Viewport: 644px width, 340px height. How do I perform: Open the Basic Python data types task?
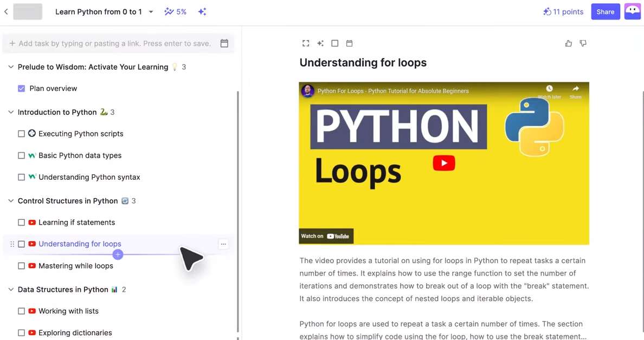click(x=80, y=155)
